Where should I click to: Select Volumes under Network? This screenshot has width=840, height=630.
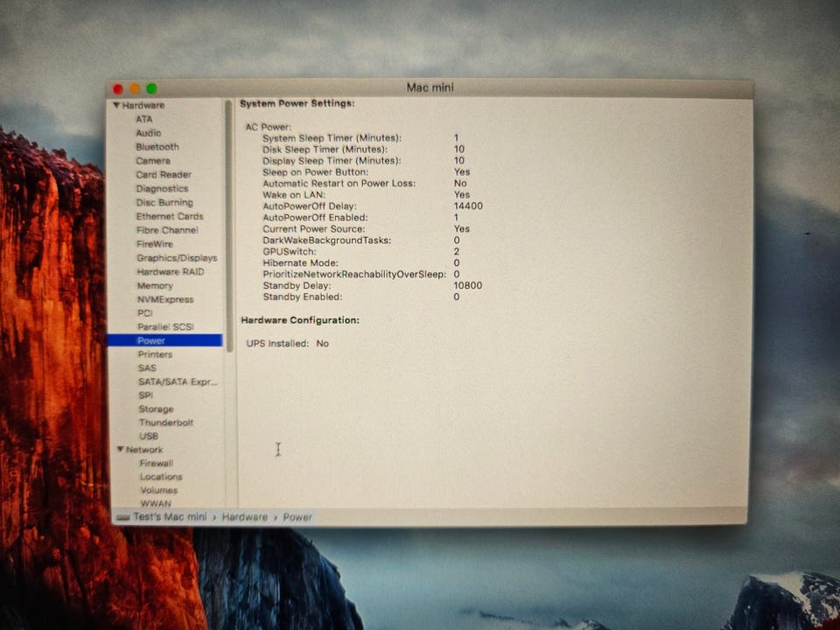click(158, 490)
